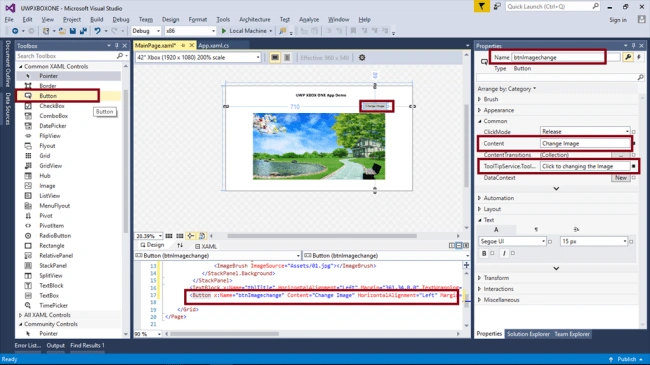This screenshot has height=365, width=650.
Task: Click the notifications filter flag icon
Action: [482, 7]
